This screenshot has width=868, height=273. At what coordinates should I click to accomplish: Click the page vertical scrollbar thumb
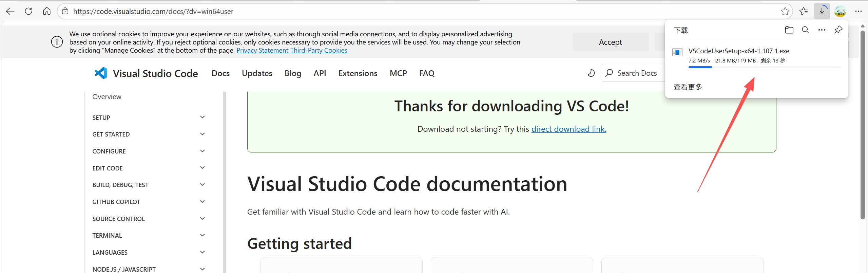863,125
